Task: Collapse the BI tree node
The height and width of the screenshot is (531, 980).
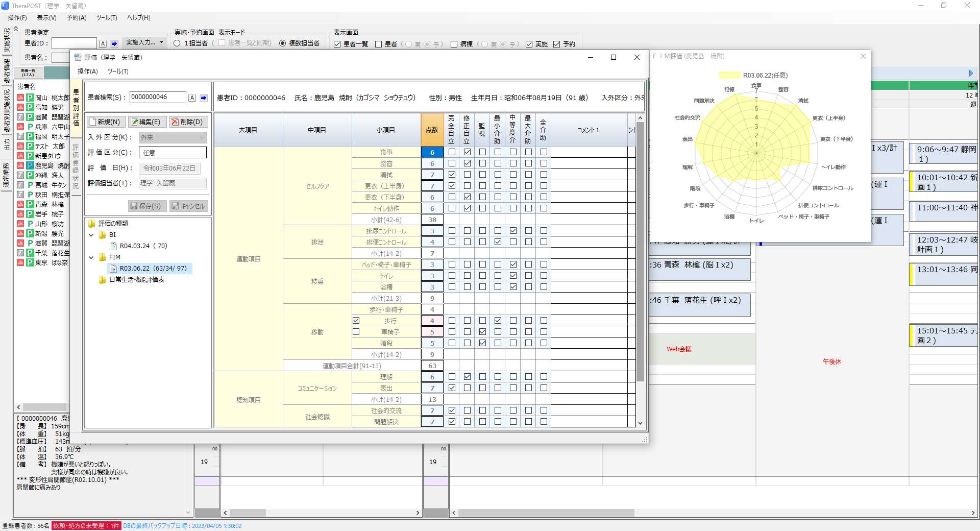Action: pos(91,235)
